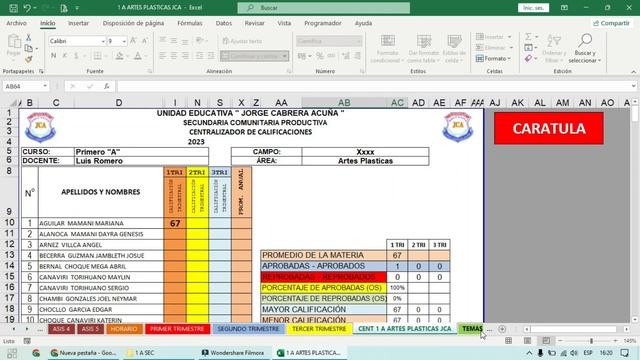Toggle Wrap Text (Ajustar texto)

242,41
